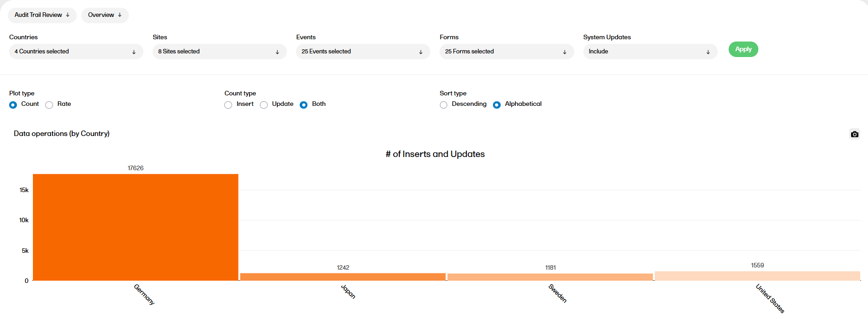The image size is (868, 319).
Task: Choose Insert count type
Action: point(228,105)
